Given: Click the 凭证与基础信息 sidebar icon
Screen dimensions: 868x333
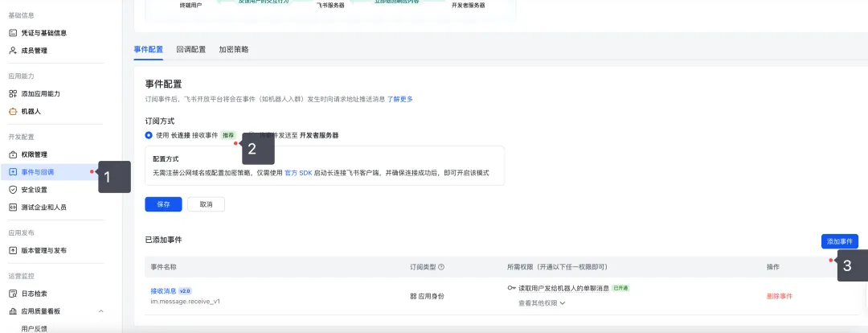Looking at the screenshot, I should (13, 33).
